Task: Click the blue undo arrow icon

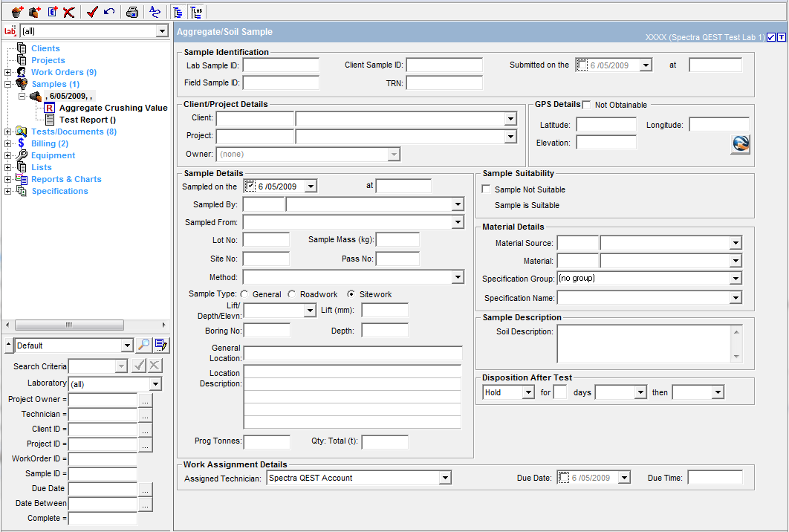Action: click(109, 12)
